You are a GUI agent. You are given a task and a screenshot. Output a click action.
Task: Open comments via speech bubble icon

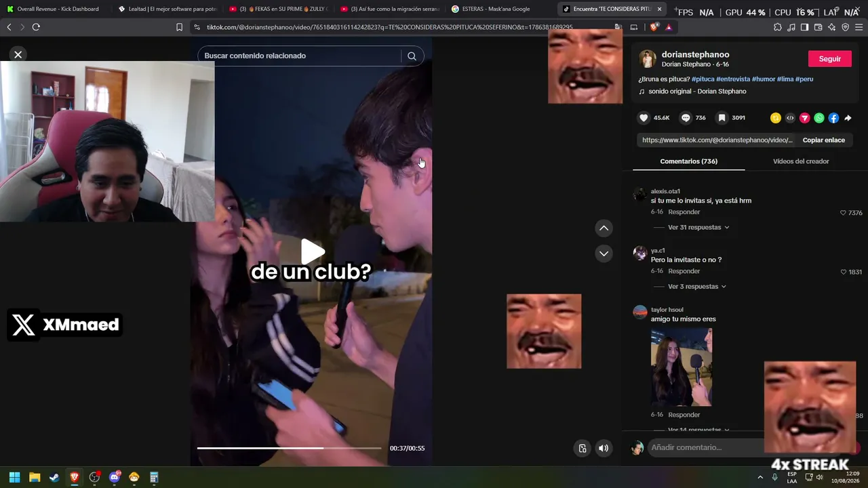tap(686, 118)
